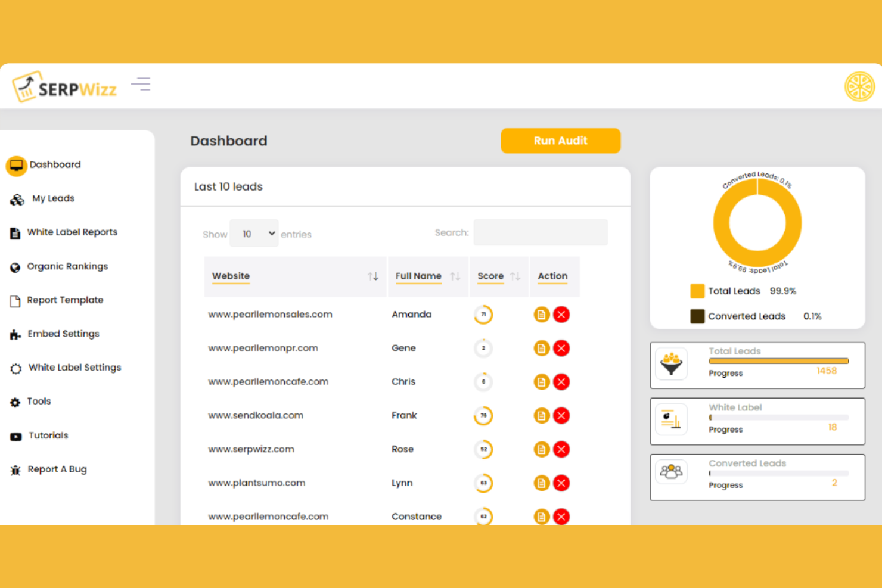Click the Embed Settings puzzle icon
This screenshot has width=882, height=588.
click(15, 335)
